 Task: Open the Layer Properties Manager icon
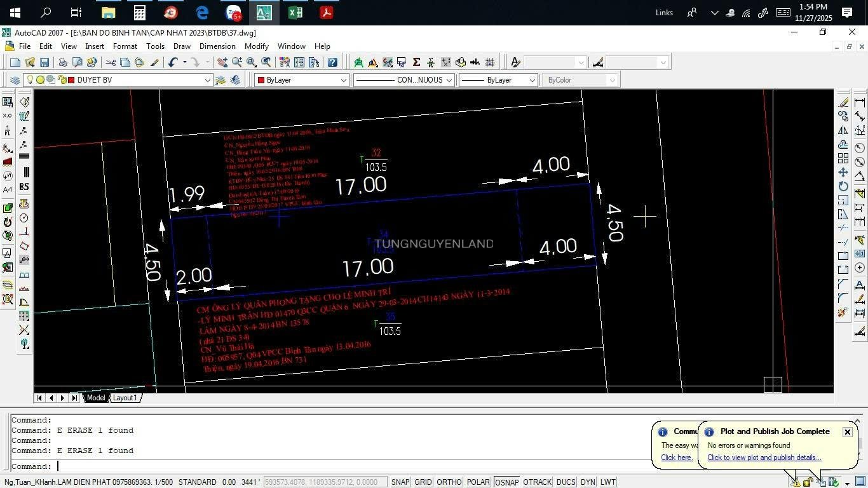[15, 80]
